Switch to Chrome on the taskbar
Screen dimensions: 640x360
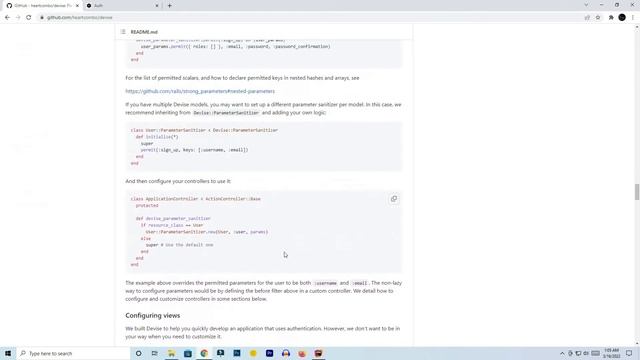click(204, 353)
